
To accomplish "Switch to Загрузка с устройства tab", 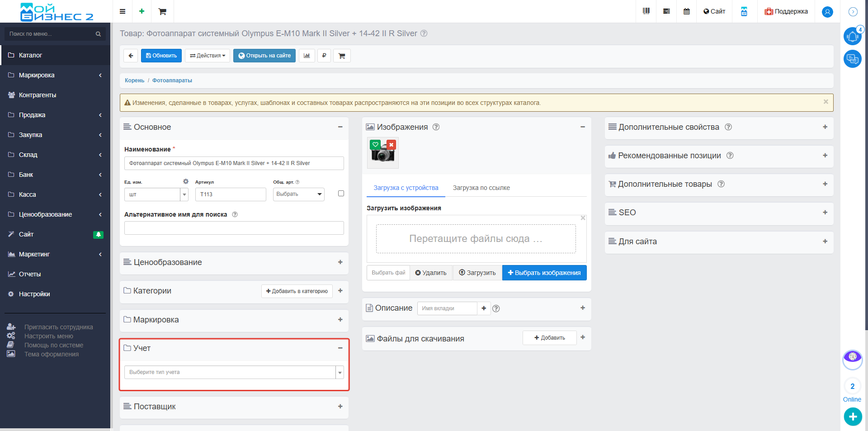I will 406,188.
